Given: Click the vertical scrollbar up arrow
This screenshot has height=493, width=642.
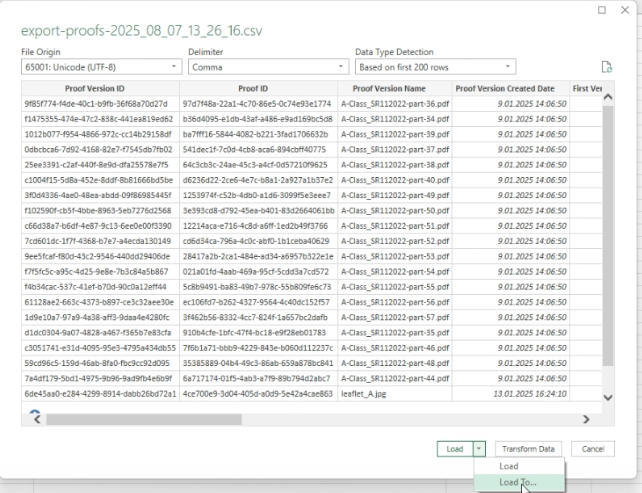Looking at the screenshot, I should pos(608,97).
